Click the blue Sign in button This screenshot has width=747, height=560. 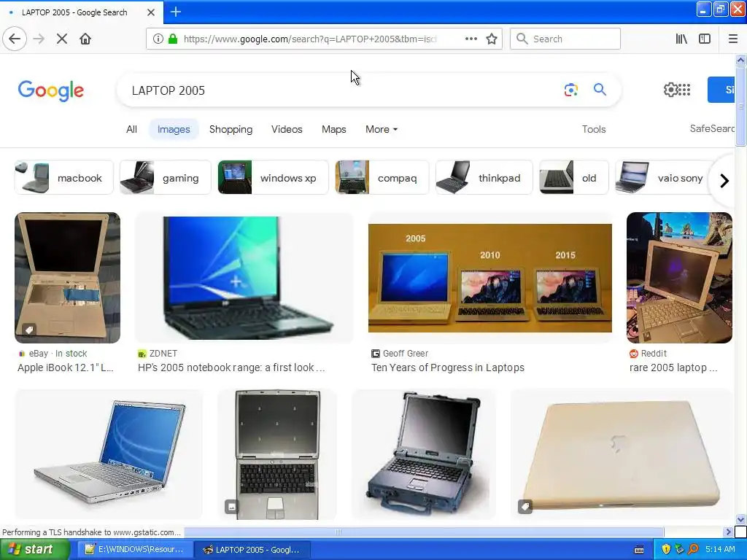coord(721,90)
